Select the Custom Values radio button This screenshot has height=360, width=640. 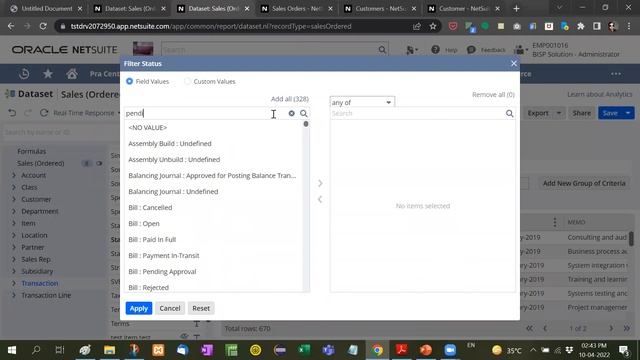pos(187,81)
